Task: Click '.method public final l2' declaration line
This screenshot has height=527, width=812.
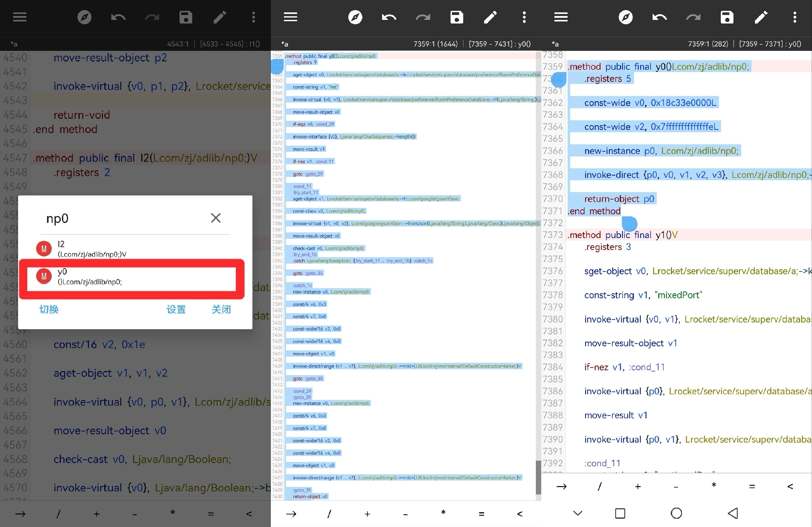Action: click(145, 158)
